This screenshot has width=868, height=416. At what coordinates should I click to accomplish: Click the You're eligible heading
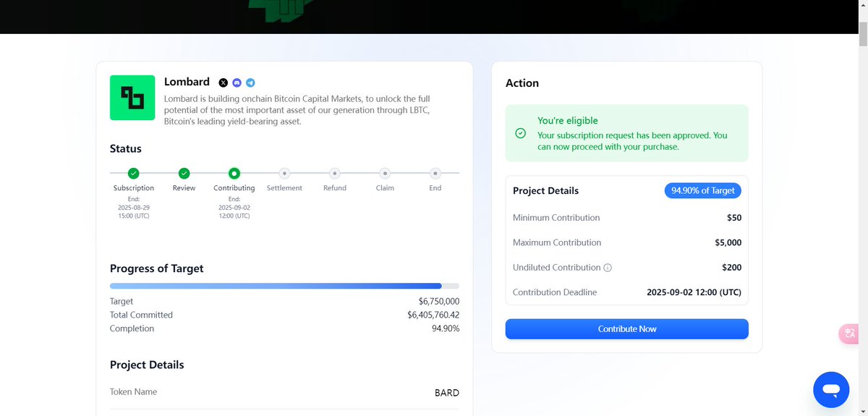568,121
